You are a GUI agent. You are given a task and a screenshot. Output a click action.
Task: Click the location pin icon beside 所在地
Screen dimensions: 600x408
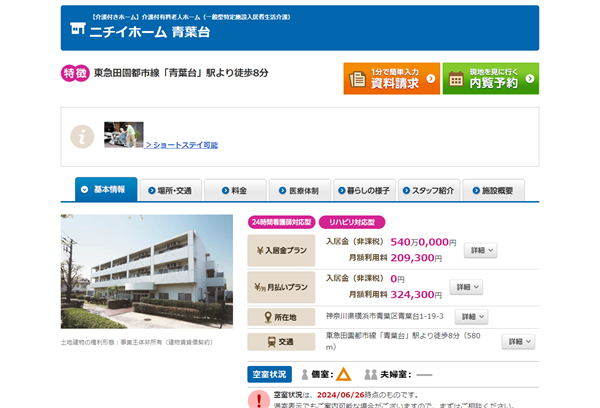pos(268,317)
